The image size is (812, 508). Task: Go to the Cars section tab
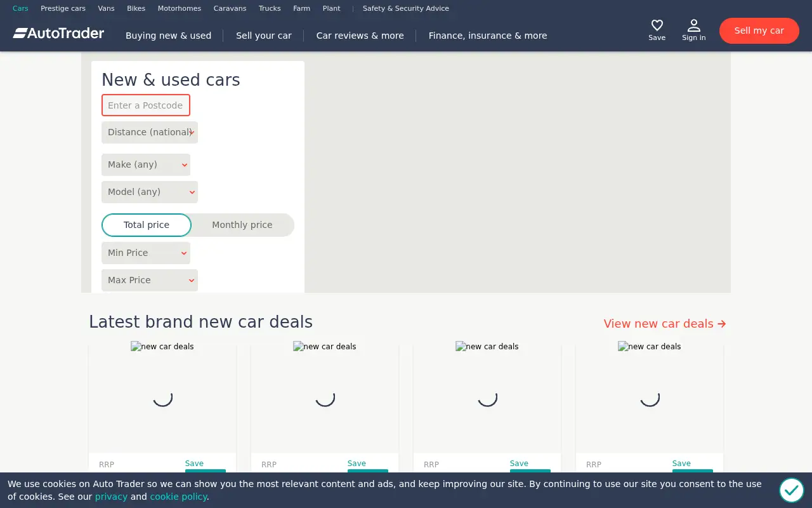20,8
